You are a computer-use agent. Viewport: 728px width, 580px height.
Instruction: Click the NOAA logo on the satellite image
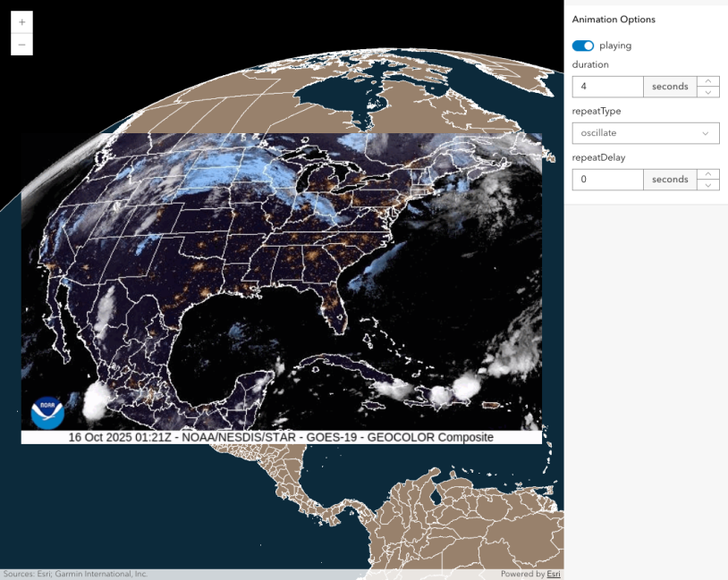[x=47, y=412]
